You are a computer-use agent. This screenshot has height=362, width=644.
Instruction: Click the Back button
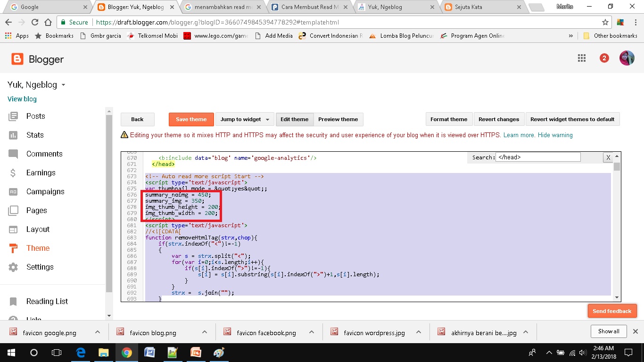point(137,119)
